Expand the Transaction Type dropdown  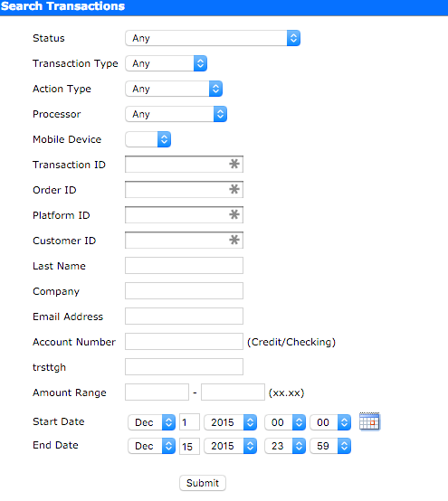pyautogui.click(x=166, y=63)
